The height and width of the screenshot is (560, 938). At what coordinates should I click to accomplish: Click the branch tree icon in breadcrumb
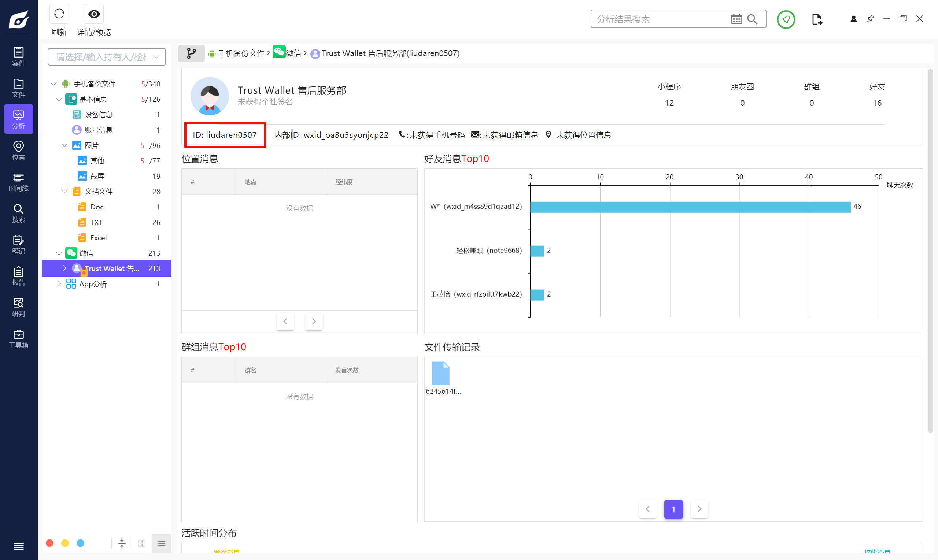(191, 53)
